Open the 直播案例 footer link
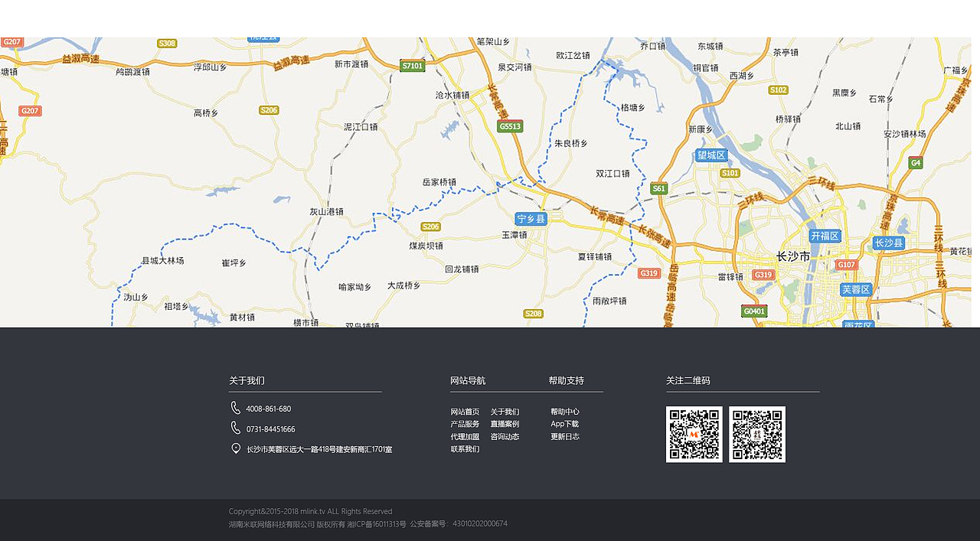The width and height of the screenshot is (980, 541). pyautogui.click(x=505, y=424)
